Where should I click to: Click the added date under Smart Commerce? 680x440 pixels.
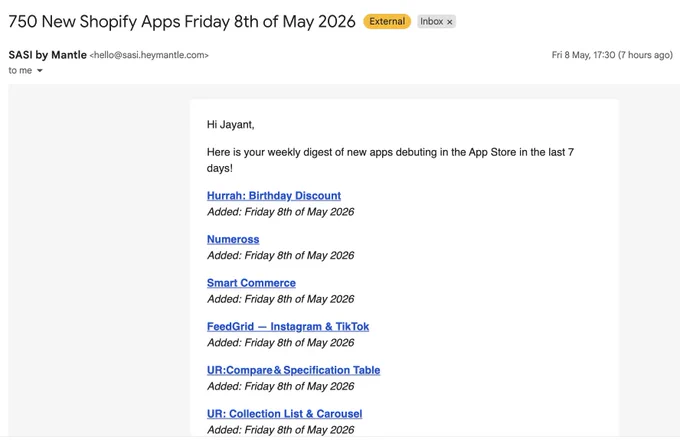click(x=280, y=299)
